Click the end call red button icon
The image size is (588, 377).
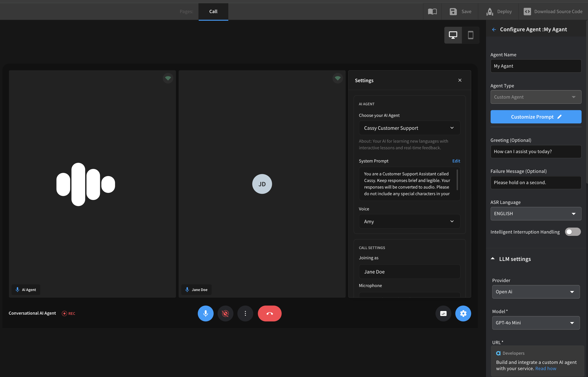270,313
